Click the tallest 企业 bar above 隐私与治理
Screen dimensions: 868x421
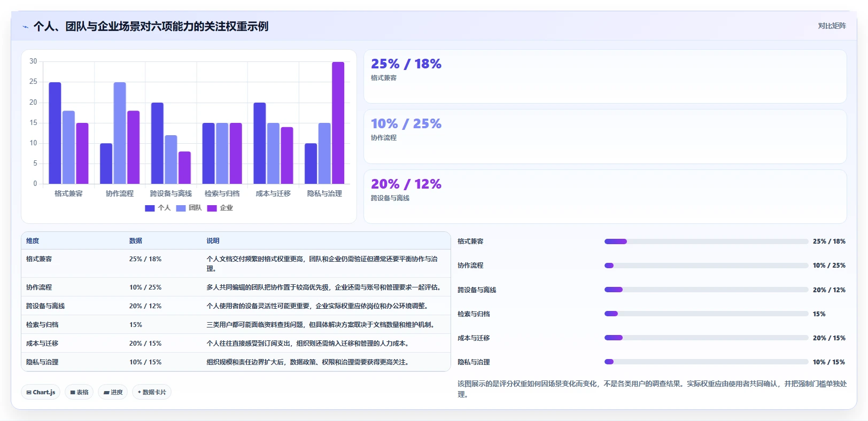tap(338, 123)
